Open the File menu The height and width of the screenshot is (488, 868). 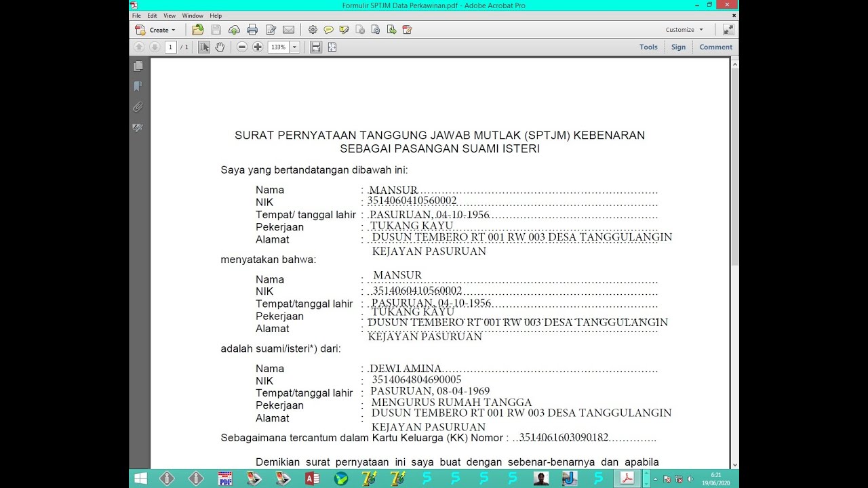tap(137, 16)
